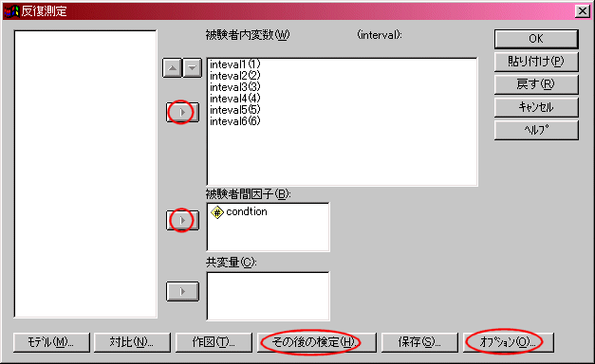Click arrow to add covariate
This screenshot has height=364, width=595.
click(182, 291)
